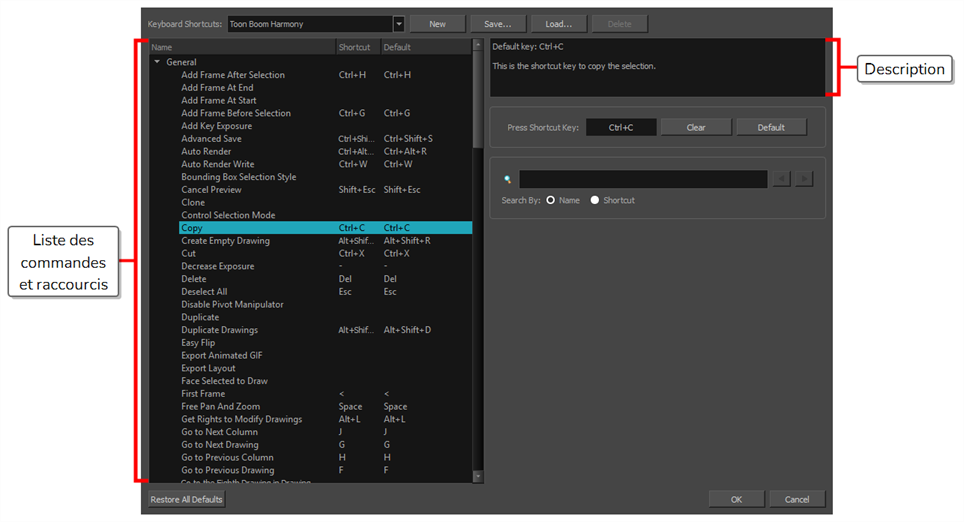964x522 pixels.
Task: Click Ctrl+H shortcut cell for Add Frame After
Action: click(x=352, y=75)
